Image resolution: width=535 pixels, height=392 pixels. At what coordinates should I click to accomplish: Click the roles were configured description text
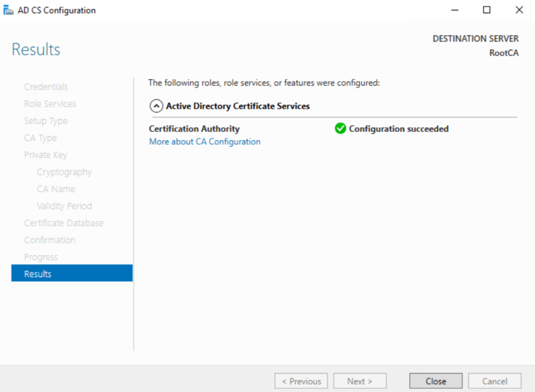point(264,83)
